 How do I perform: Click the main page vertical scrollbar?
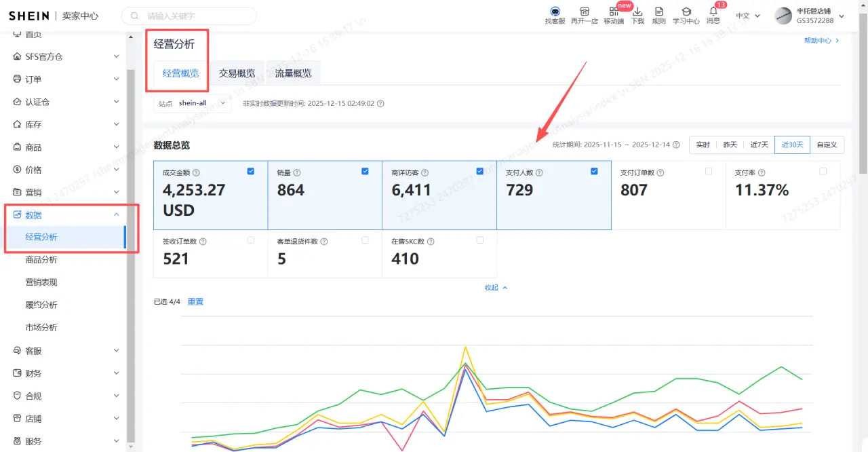coord(863,95)
